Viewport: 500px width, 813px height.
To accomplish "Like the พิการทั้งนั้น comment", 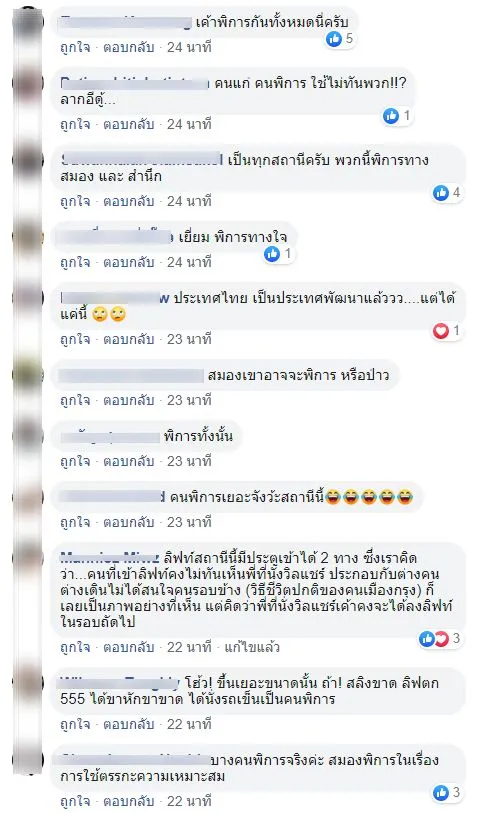I will (75, 461).
